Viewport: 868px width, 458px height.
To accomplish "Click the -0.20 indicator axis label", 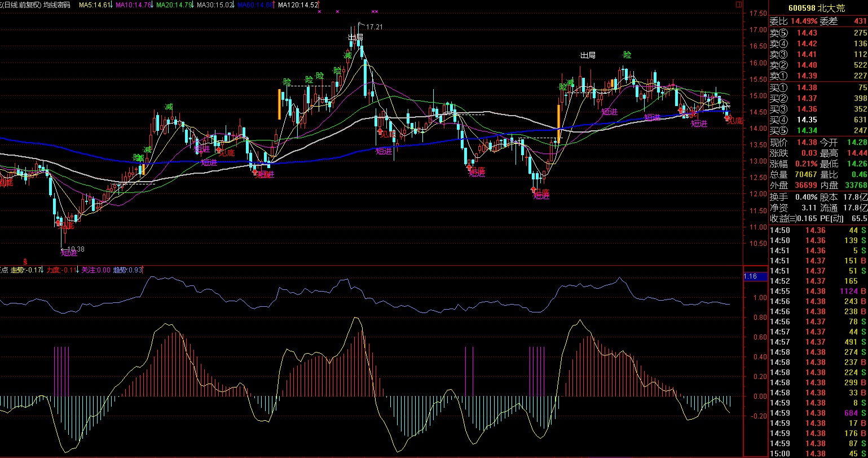I will coord(759,416).
